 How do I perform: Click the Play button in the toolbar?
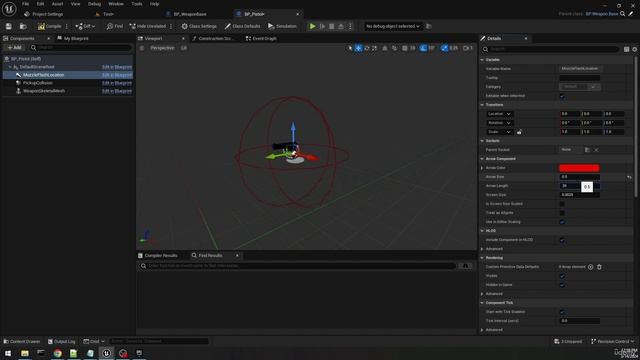[x=312, y=26]
